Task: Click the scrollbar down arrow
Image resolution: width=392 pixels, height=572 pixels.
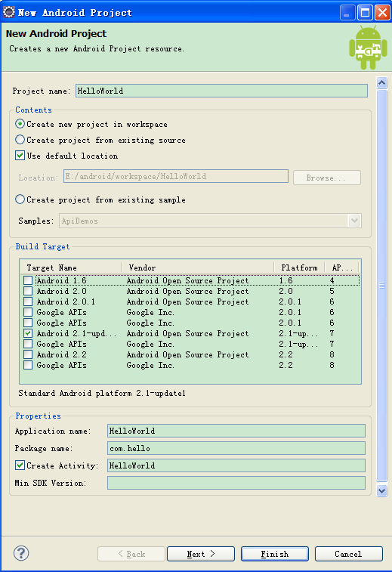Action: (381, 490)
